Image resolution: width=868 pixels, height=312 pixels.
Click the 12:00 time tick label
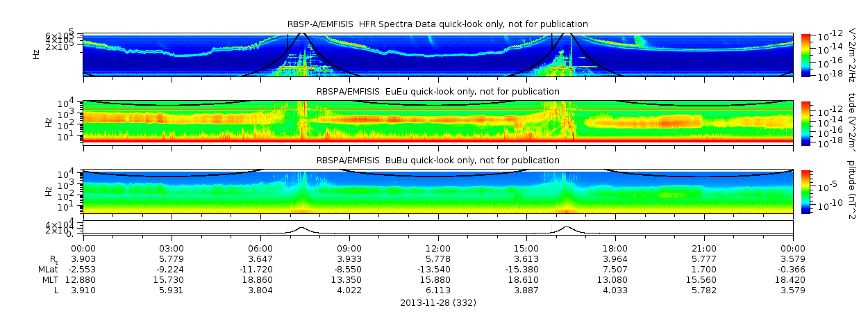coord(438,248)
